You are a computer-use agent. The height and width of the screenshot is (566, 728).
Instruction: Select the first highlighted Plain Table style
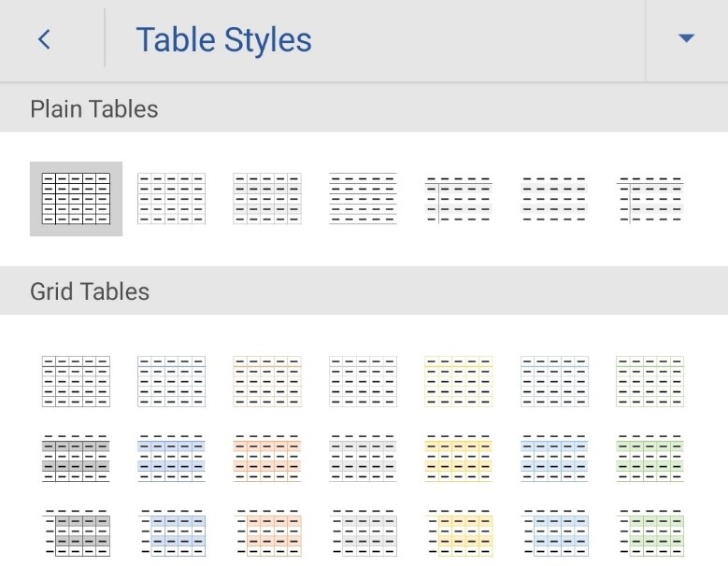tap(76, 198)
